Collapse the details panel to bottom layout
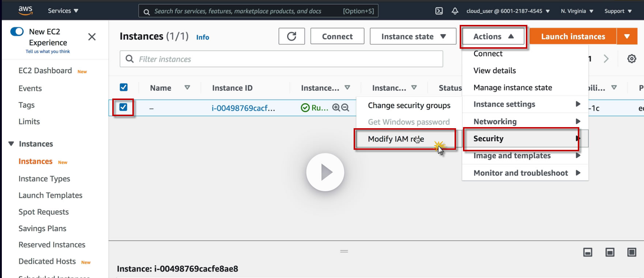Image resolution: width=644 pixels, height=278 pixels. pyautogui.click(x=588, y=252)
